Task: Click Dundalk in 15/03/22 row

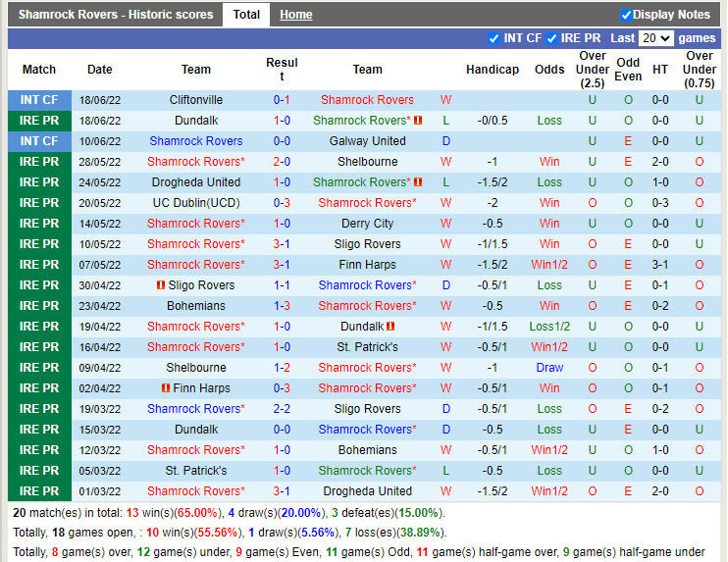Action: coord(196,430)
